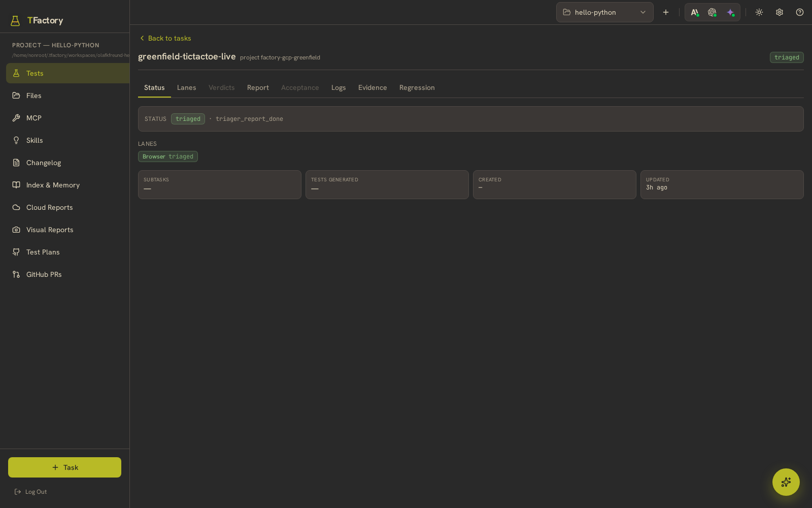This screenshot has width=812, height=508.
Task: Click the project factory-gcp-greenfield label
Action: pos(280,57)
